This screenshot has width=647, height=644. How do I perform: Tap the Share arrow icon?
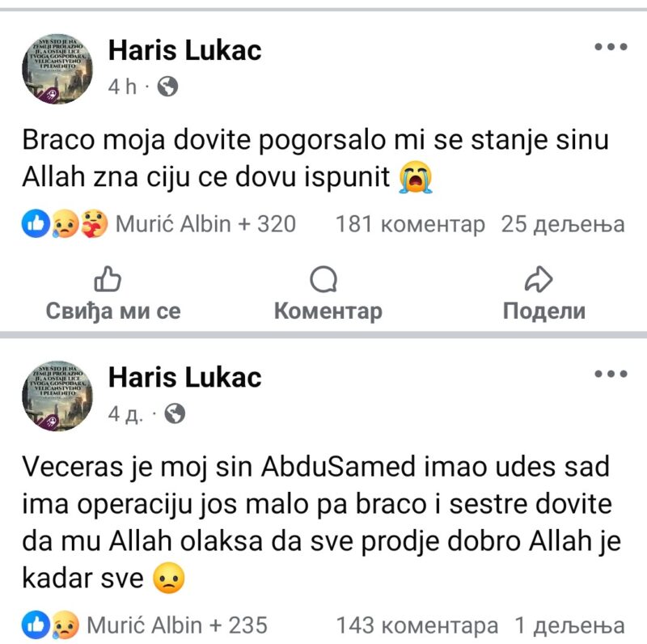538,280
